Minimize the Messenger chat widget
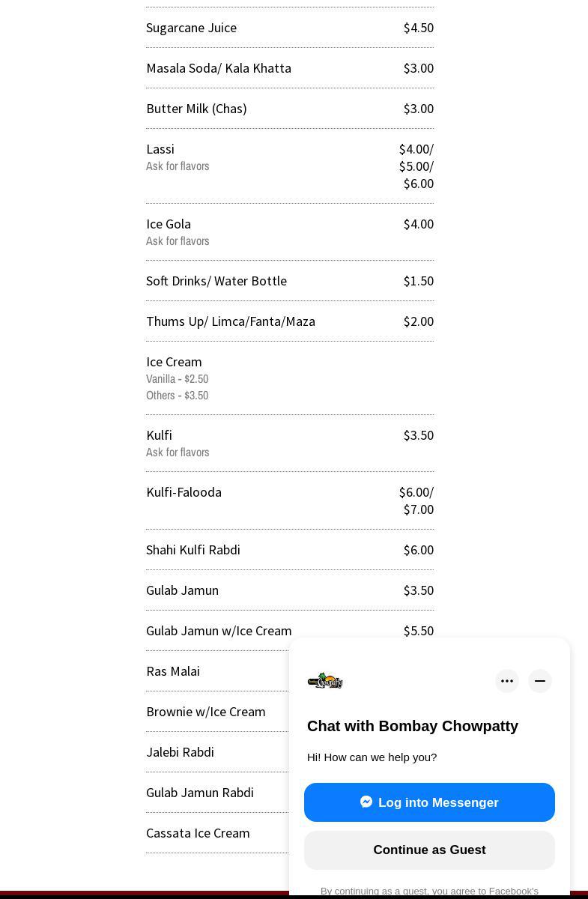The width and height of the screenshot is (588, 899). coord(540,681)
